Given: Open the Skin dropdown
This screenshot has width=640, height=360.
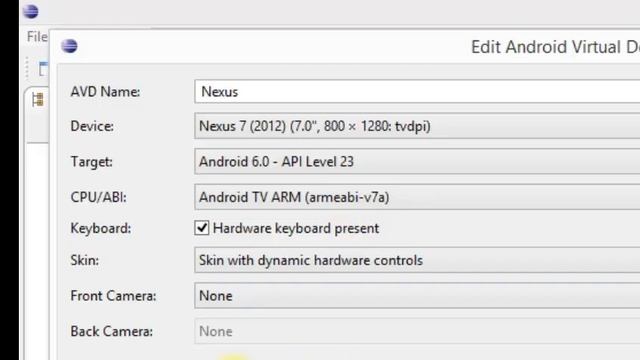Looking at the screenshot, I should pos(417,260).
